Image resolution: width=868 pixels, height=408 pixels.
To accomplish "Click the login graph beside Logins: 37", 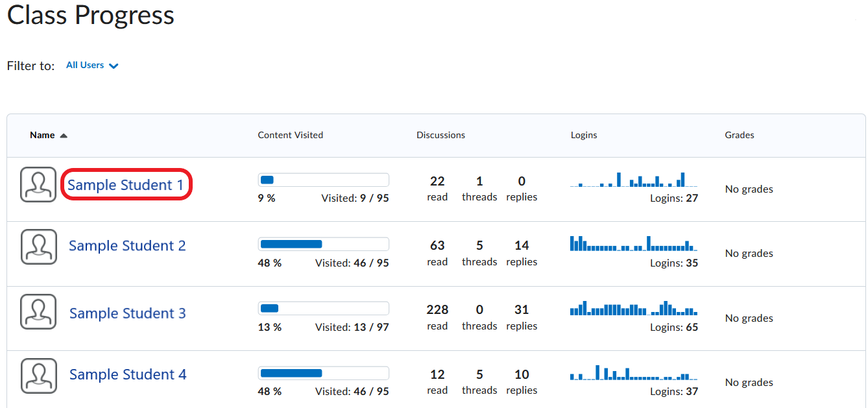I will tap(633, 375).
